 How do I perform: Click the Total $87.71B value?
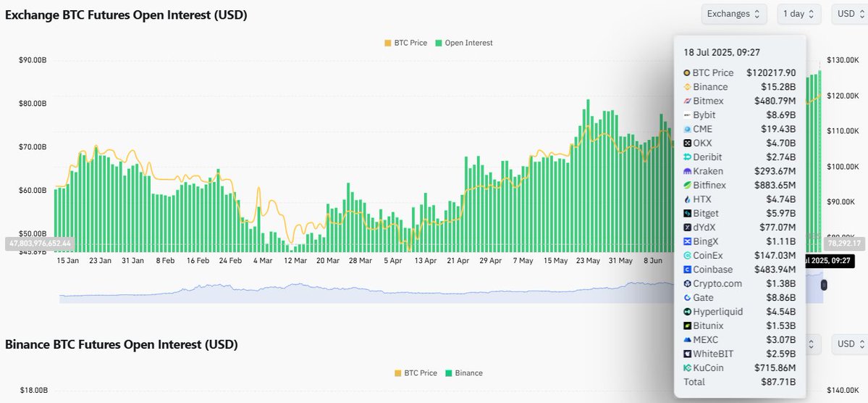(778, 382)
